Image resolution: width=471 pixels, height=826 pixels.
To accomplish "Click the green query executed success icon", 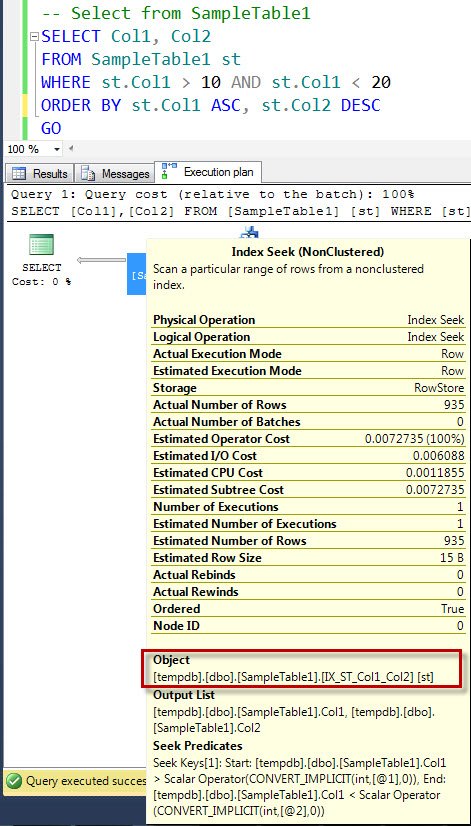I will pyautogui.click(x=14, y=780).
